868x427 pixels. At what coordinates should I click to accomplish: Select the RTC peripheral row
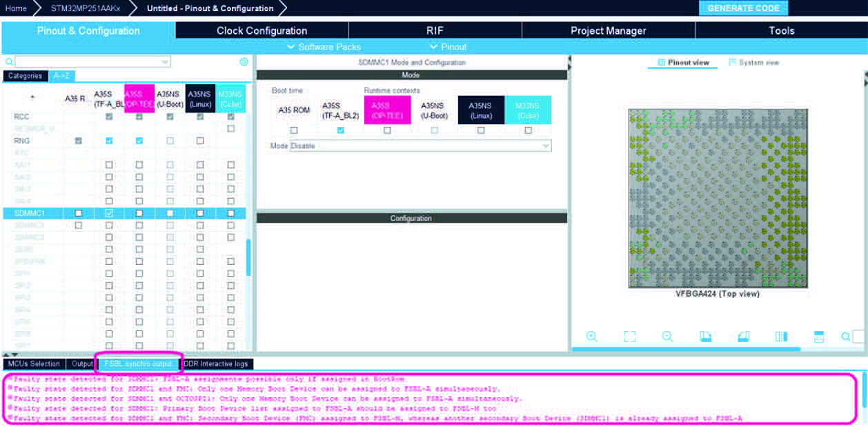tap(124, 153)
